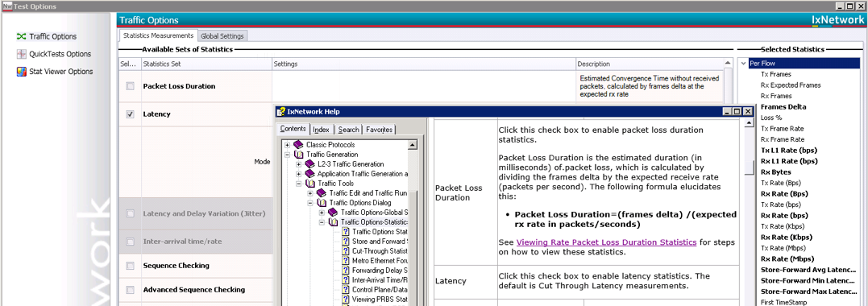Viewport: 868px width, 306px height.
Task: Follow Viewing Rate Packet Loss Duration Statistics link
Action: (x=606, y=242)
